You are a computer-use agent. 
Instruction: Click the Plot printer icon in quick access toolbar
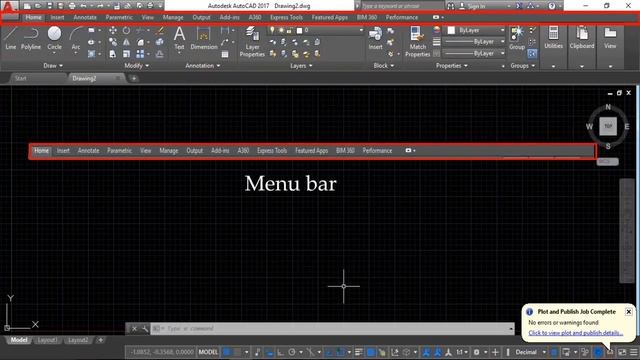72,6
